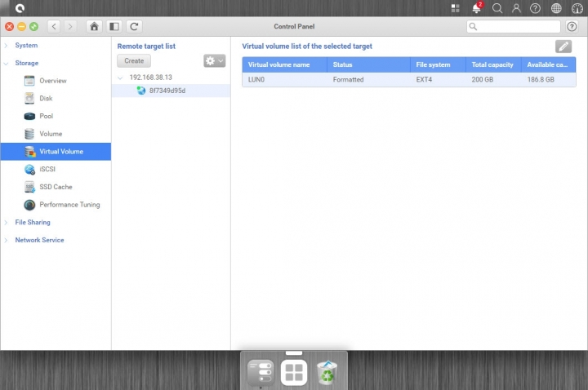
Task: Toggle the sidebar panel icon
Action: pyautogui.click(x=114, y=26)
